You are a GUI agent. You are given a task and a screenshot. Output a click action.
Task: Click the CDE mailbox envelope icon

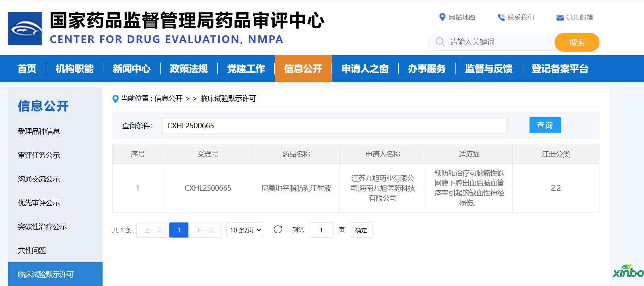tap(560, 17)
